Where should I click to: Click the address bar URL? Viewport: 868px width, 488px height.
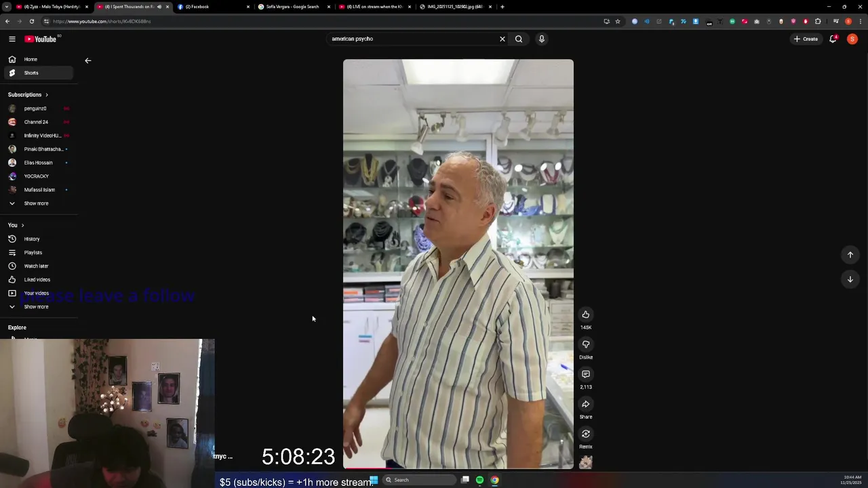(x=102, y=21)
